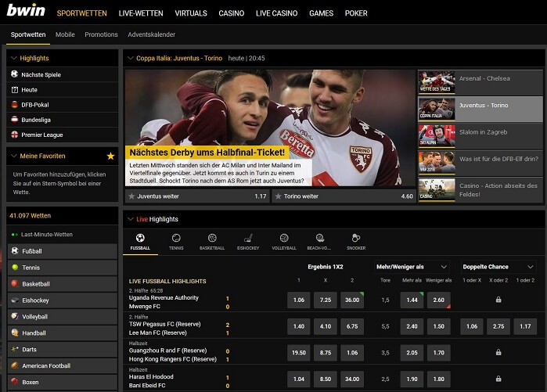
Task: Collapse the Coppa Italia Juventus - Torino panel
Action: point(131,58)
